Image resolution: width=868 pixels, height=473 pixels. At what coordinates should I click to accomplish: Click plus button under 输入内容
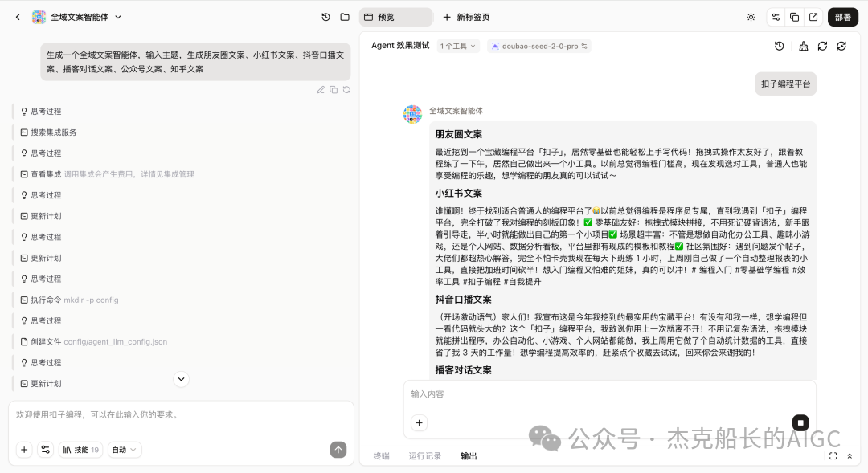pos(419,423)
